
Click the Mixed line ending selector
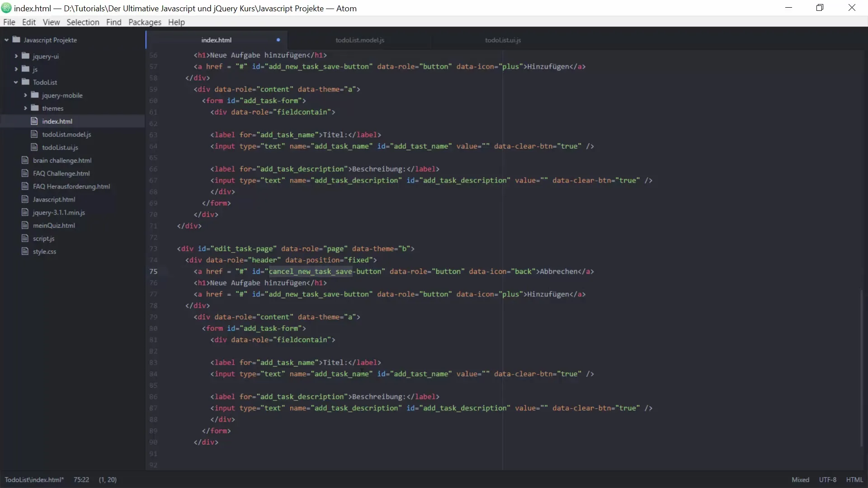click(x=800, y=480)
